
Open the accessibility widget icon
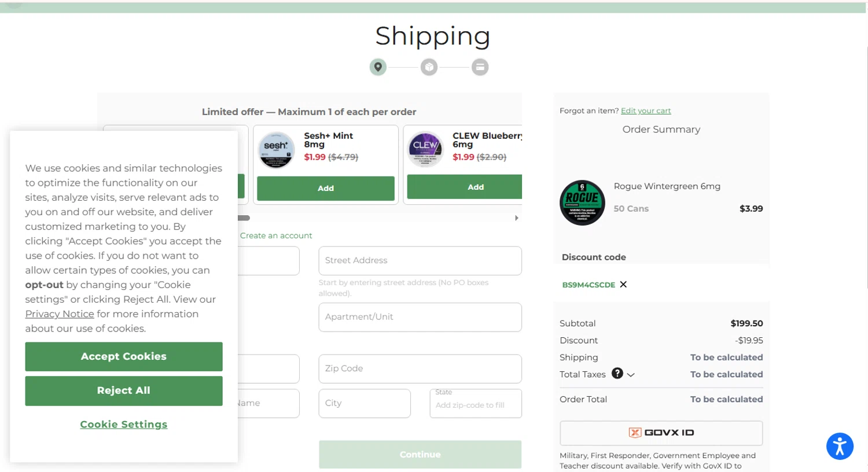(x=840, y=446)
